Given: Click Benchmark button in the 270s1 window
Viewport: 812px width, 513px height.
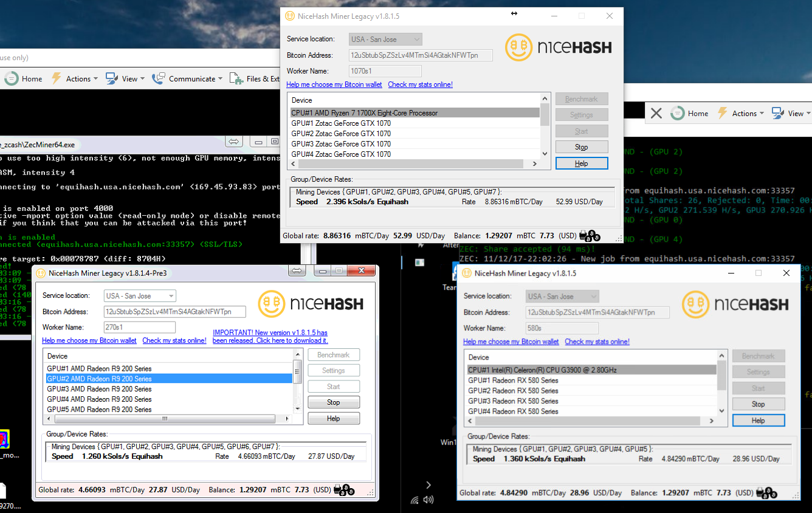Looking at the screenshot, I should 334,355.
